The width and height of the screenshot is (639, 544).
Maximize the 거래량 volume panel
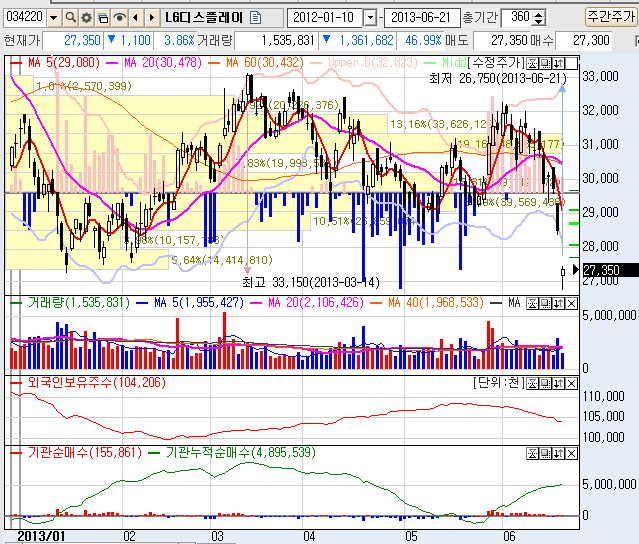pos(546,303)
